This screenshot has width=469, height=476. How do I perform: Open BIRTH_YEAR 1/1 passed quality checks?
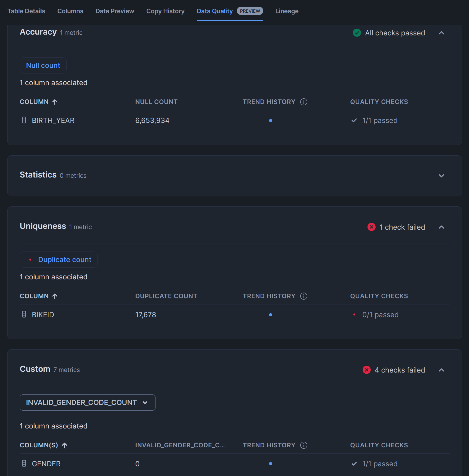tap(374, 120)
